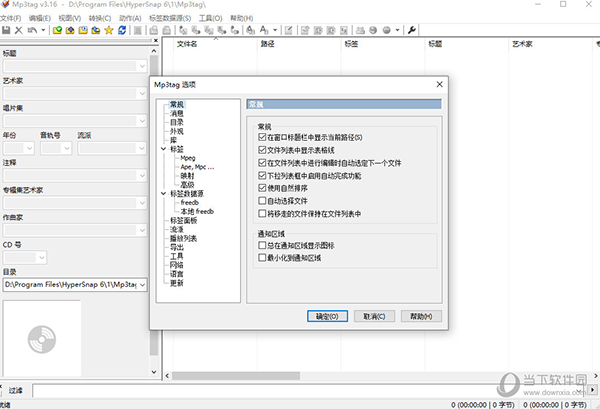The height and width of the screenshot is (409, 600).
Task: Click the people icon left of globe
Action: pos(360,30)
